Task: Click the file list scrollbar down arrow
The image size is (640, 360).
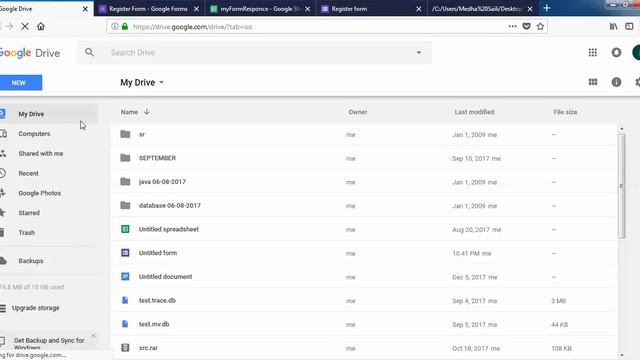Action: pyautogui.click(x=622, y=356)
